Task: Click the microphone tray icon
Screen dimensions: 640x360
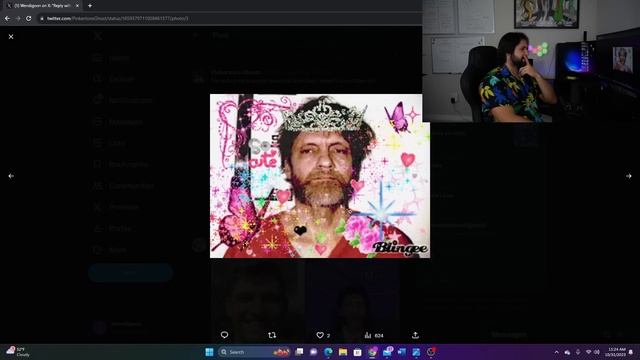Action: click(578, 352)
